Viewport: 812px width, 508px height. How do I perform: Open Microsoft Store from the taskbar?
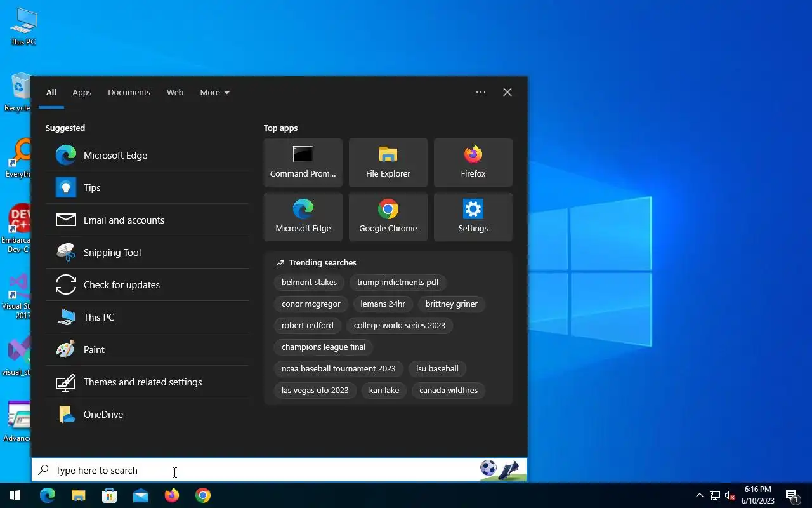(x=110, y=495)
